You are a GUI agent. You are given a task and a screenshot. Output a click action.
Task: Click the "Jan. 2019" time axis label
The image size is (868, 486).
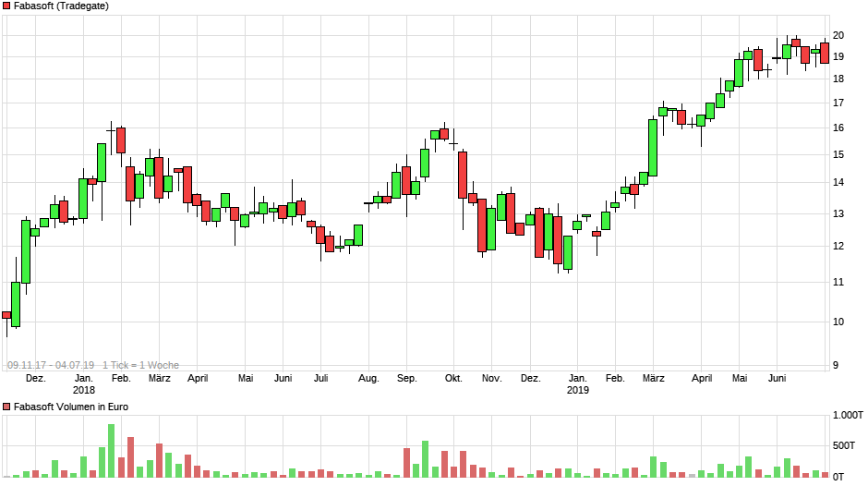(577, 383)
